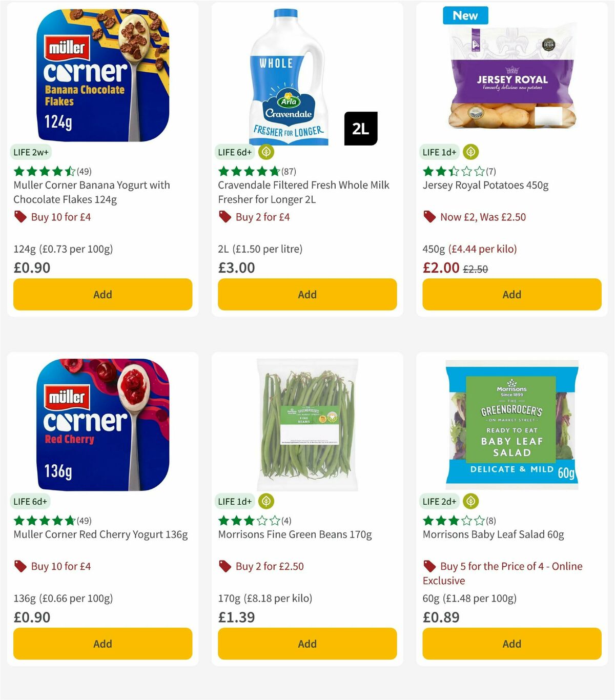Open the Muller Corner Red Cherry Yogurt product page
The width and height of the screenshot is (615, 700).
click(100, 534)
